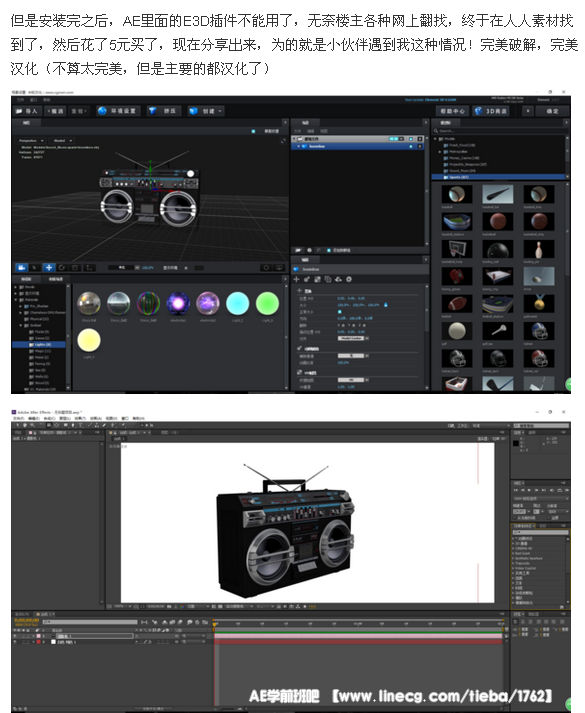Maximize the 3D viewport via corner icon
The height and width of the screenshot is (713, 585).
coord(283,141)
